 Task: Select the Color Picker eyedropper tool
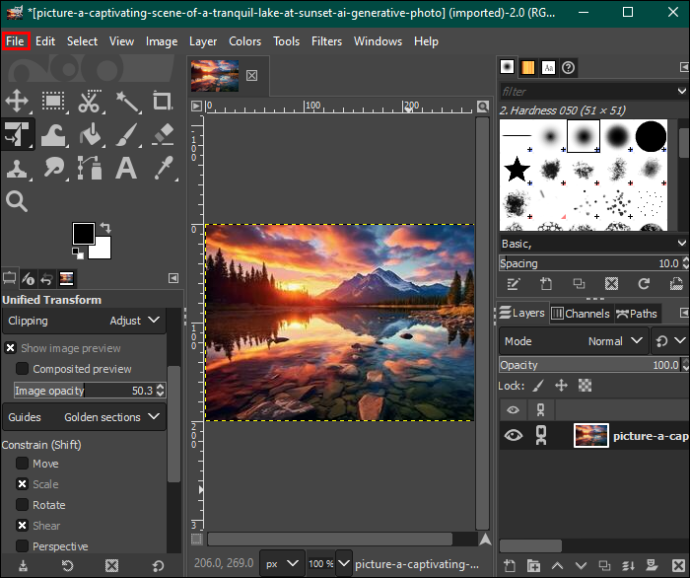(x=164, y=168)
